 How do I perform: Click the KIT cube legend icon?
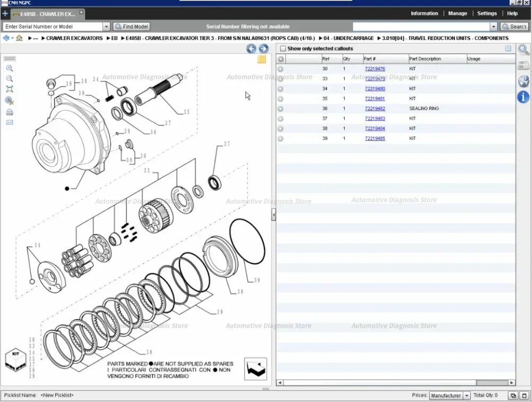click(15, 359)
